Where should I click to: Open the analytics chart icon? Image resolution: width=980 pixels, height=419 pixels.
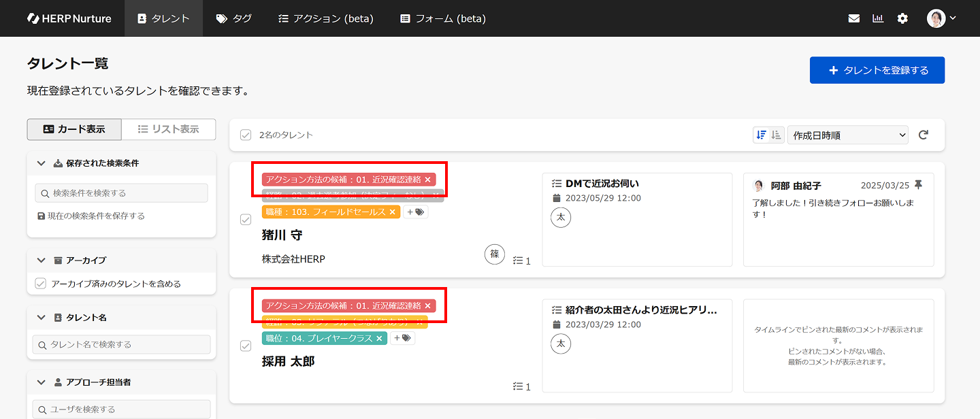pyautogui.click(x=878, y=18)
